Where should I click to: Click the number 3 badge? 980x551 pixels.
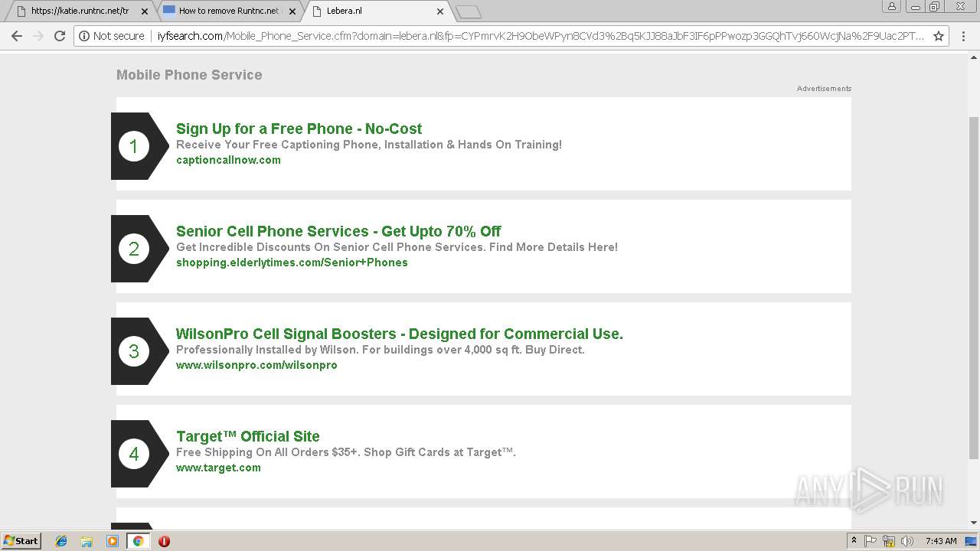click(x=134, y=351)
